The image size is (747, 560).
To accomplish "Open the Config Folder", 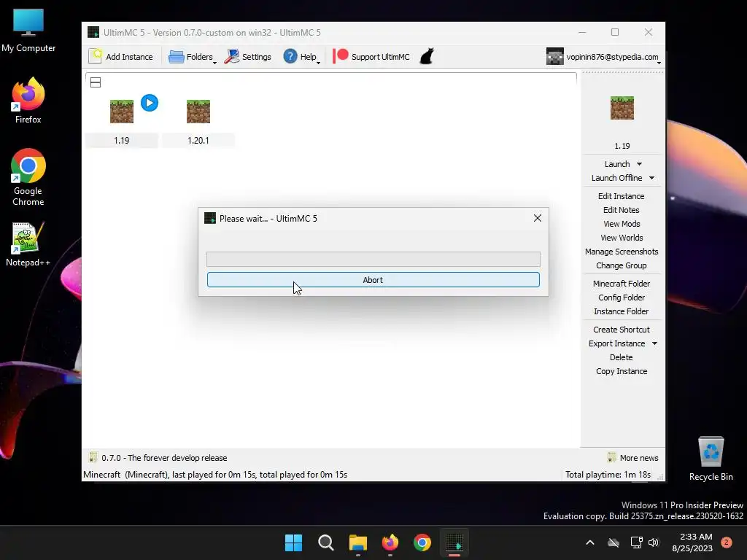I will pyautogui.click(x=622, y=297).
